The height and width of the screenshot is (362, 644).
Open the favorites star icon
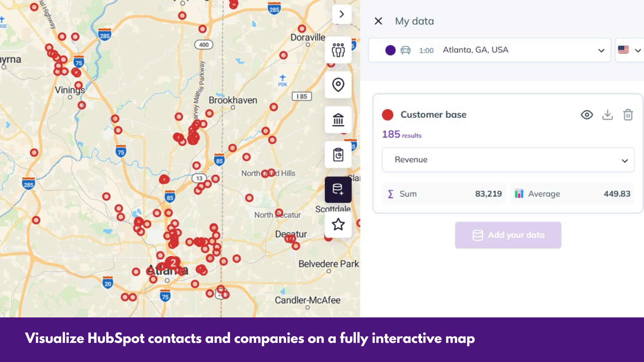(x=338, y=224)
